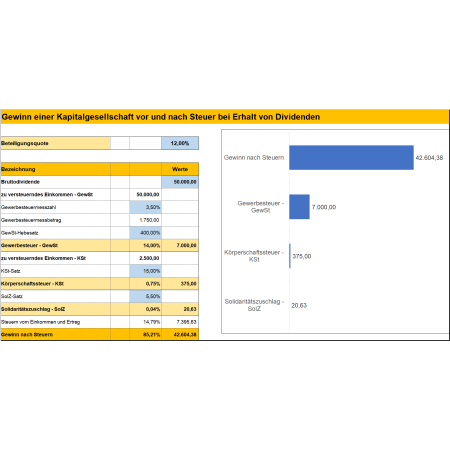Click the Gewinn nach Steuern 85,21% cell

pyautogui.click(x=146, y=334)
